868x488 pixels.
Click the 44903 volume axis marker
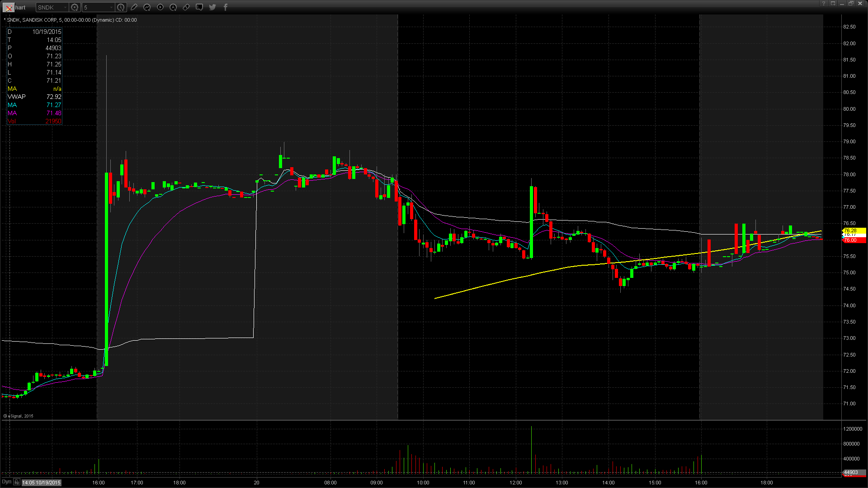click(x=854, y=472)
